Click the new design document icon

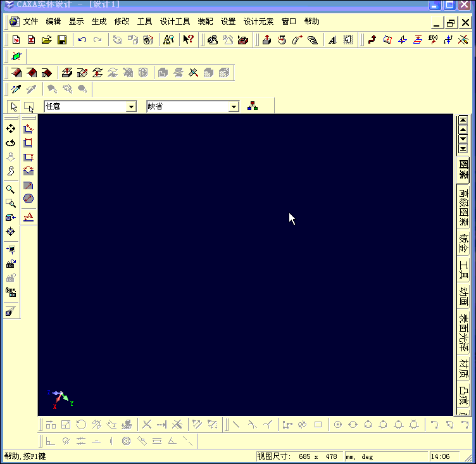coord(16,40)
